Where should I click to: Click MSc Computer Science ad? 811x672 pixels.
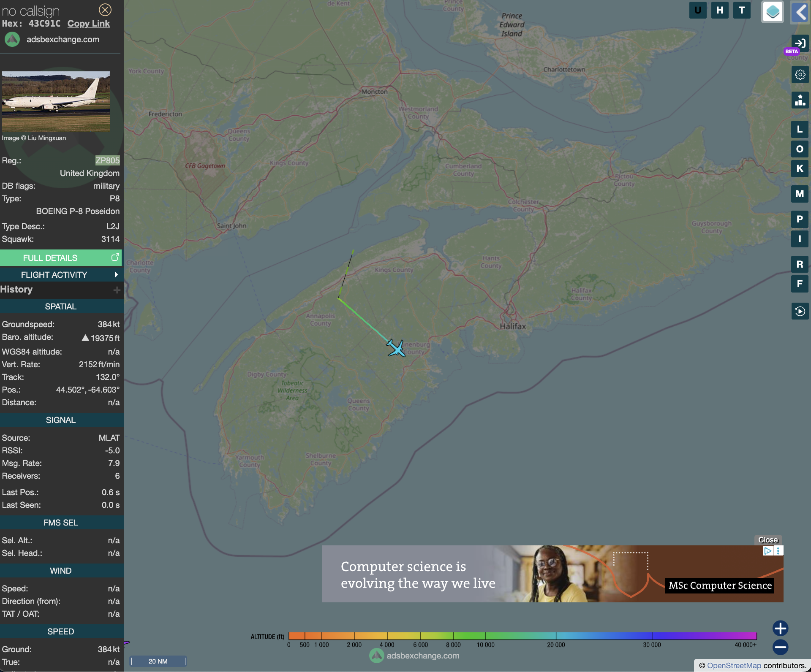(x=720, y=585)
